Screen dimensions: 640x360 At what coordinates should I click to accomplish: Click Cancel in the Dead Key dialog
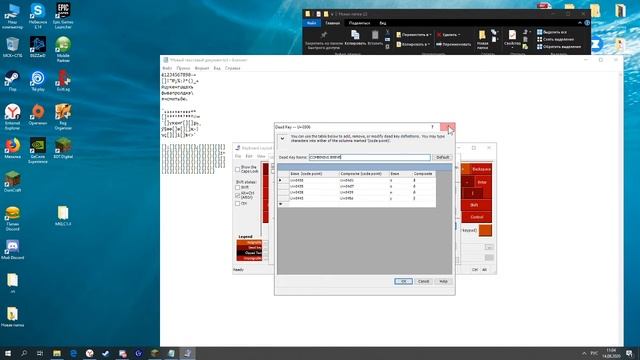[423, 281]
